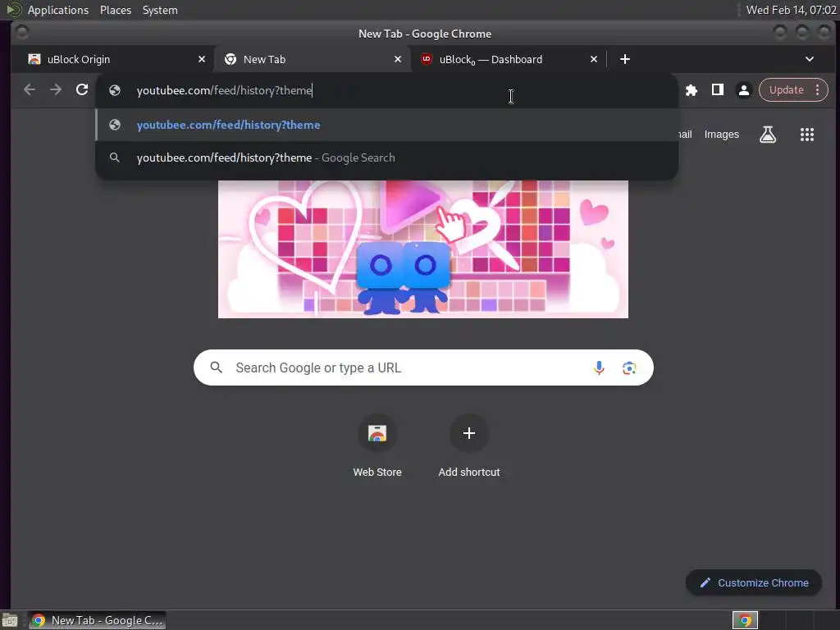
Task: Open the Places menu
Action: [116, 10]
